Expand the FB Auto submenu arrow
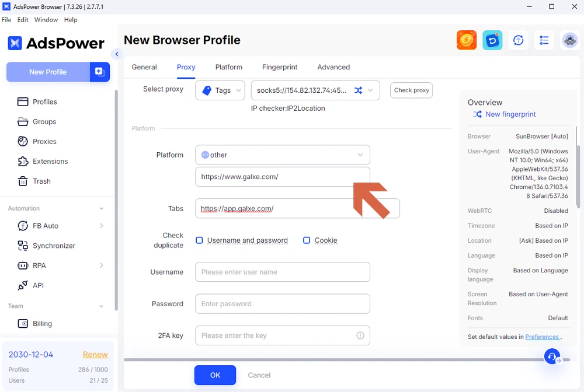Viewport: 584px width, 392px height. point(101,226)
